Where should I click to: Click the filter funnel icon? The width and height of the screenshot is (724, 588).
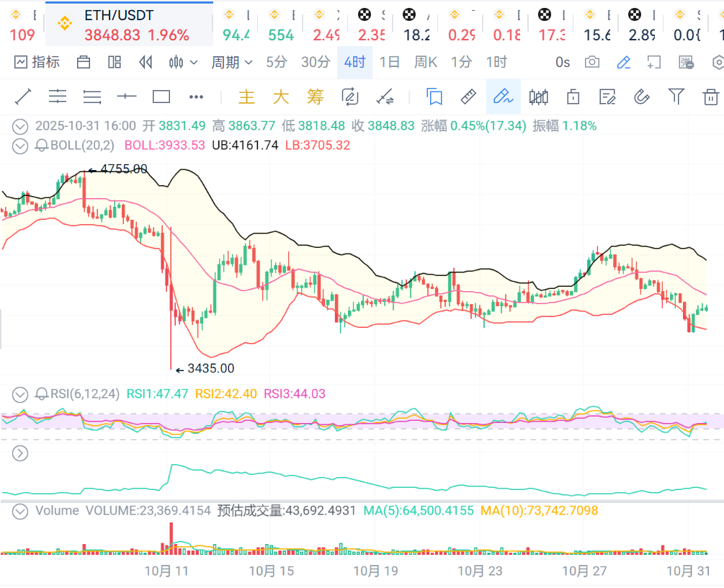[x=676, y=97]
